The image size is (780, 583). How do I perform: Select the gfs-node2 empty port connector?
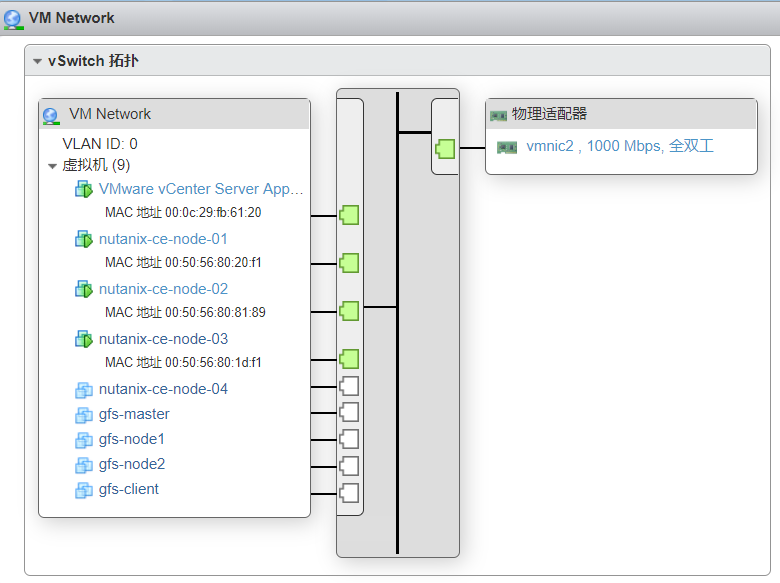(x=349, y=466)
